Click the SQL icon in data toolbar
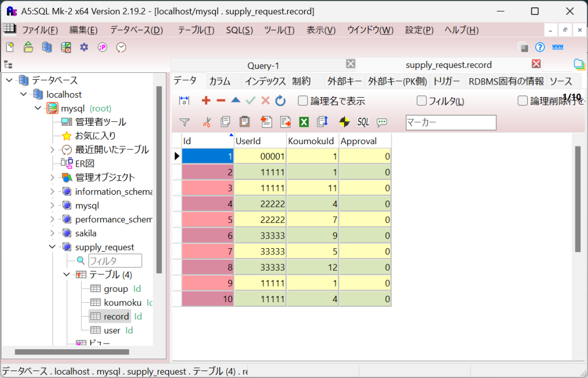 (363, 122)
